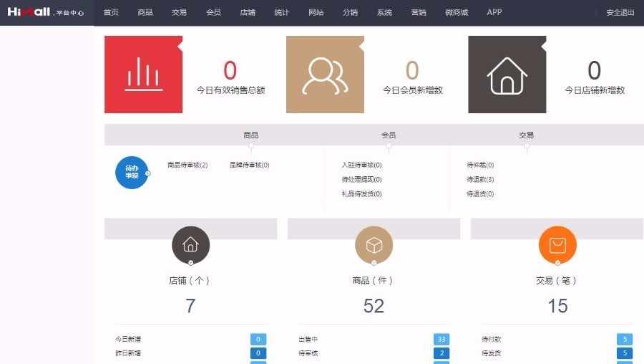Screen dimensions: 644x364
Task: Click 安全退出 to log out
Action: click(620, 12)
